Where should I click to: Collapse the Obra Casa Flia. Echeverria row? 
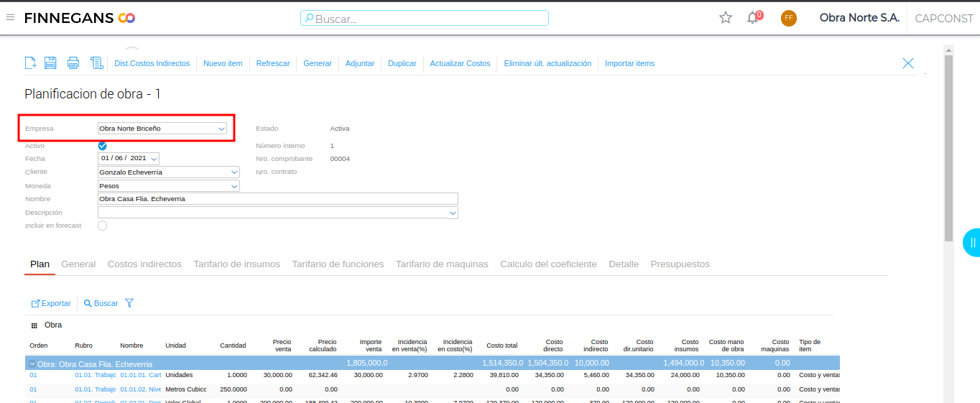pos(32,364)
